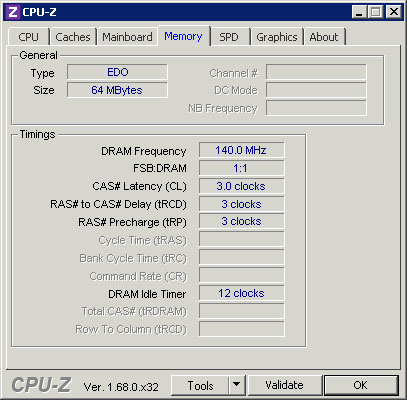Confirm with the OK button

[361, 385]
